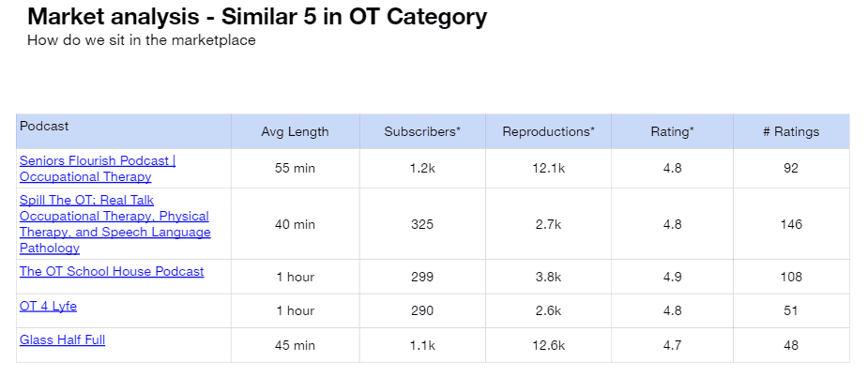Open the Glass Half Full link
The image size is (868, 392).
coord(63,340)
